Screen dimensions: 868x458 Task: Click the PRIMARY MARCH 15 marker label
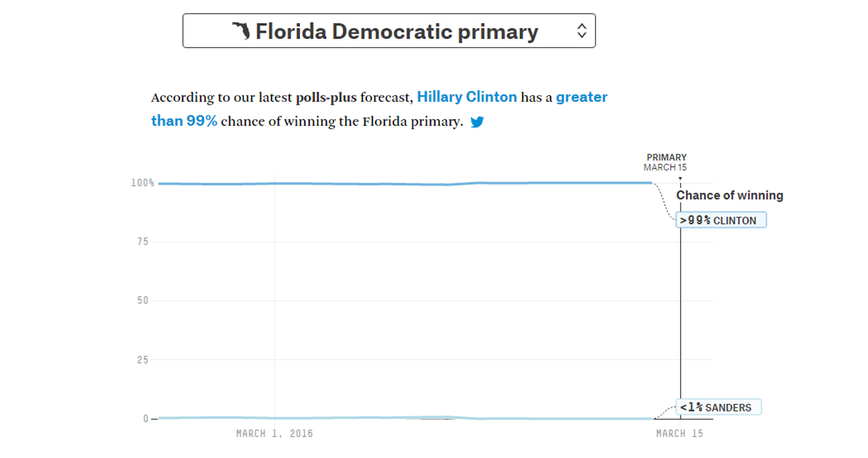click(x=666, y=162)
